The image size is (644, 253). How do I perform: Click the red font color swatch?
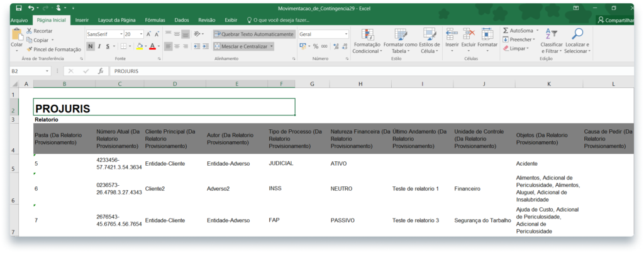(152, 46)
